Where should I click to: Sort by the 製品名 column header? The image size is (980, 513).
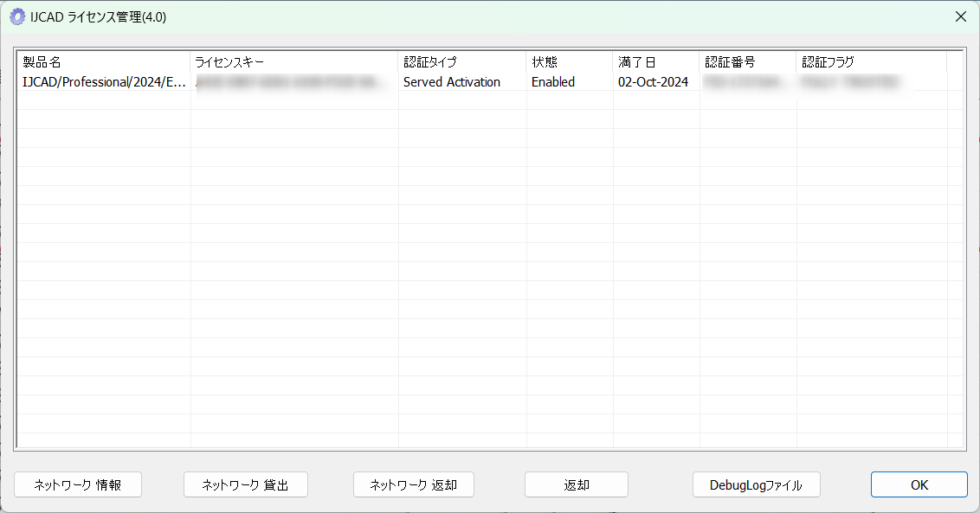tap(103, 62)
